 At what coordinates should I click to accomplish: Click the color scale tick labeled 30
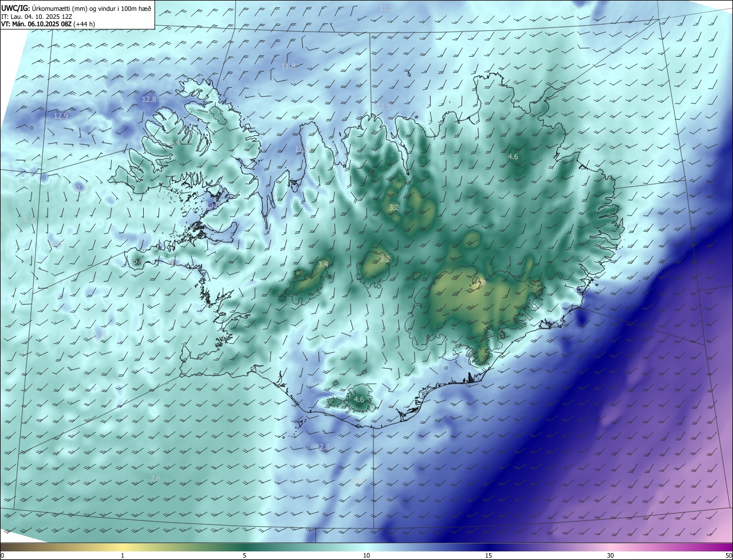(x=610, y=555)
